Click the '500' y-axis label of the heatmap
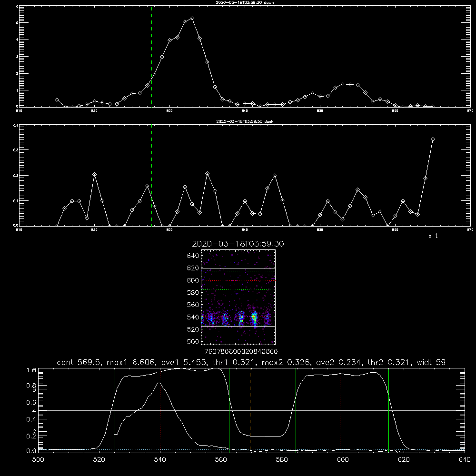Screen dimensions: 476x476 (x=193, y=341)
